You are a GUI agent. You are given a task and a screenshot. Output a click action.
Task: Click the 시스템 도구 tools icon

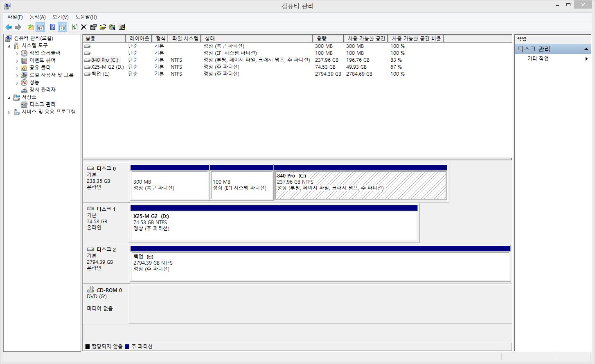16,45
